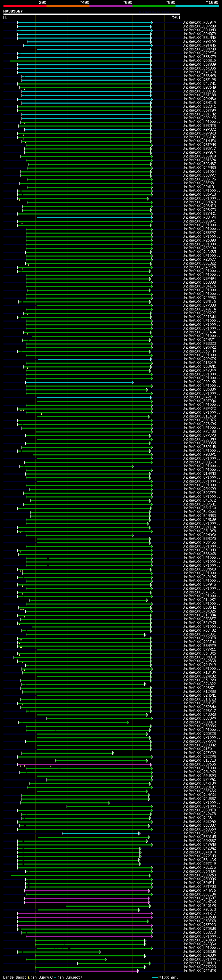Click the orange ~40% identity legend bar
This screenshot has width=222, height=980.
click(68, 7)
